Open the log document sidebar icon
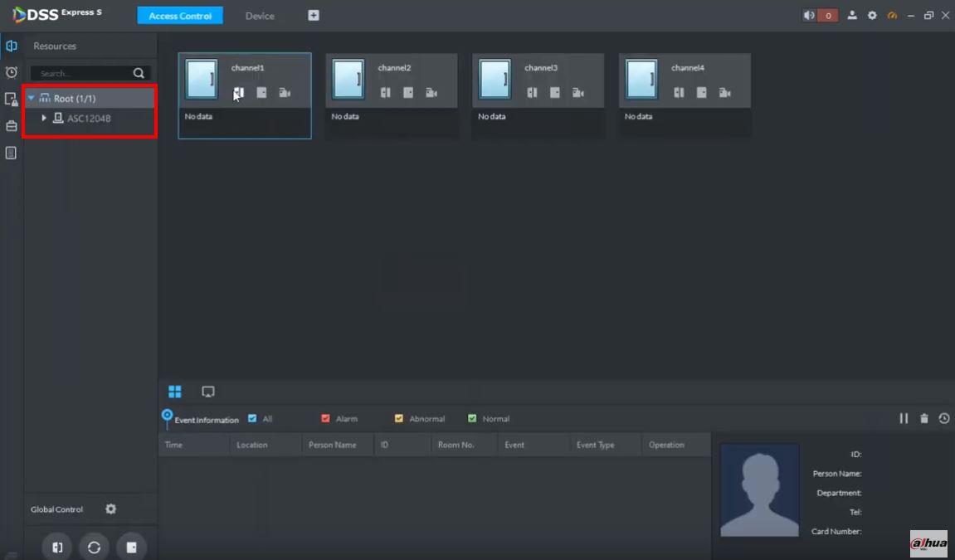 click(x=11, y=153)
